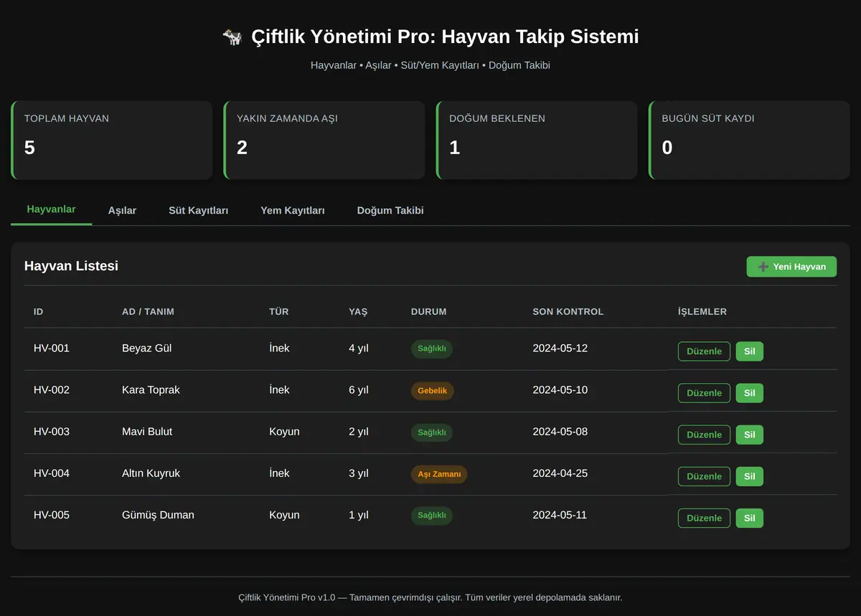The height and width of the screenshot is (616, 861).
Task: Click Sil on the Altın Kuyruk row
Action: [x=749, y=476]
